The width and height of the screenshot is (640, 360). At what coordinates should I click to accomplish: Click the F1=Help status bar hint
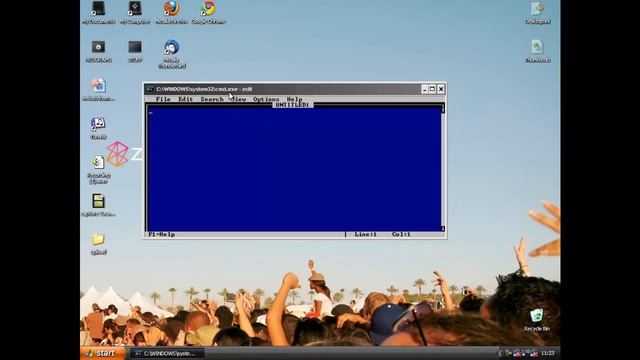click(x=162, y=234)
